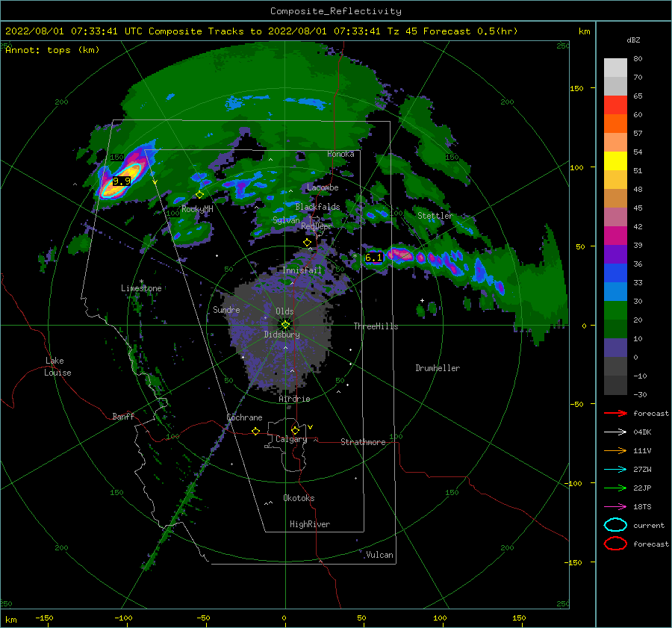This screenshot has height=628, width=672.
Task: Click the Strathmore city label
Action: point(363,442)
